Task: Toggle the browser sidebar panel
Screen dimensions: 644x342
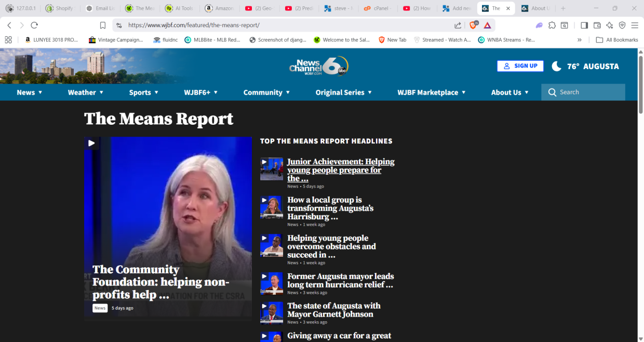Action: 584,25
